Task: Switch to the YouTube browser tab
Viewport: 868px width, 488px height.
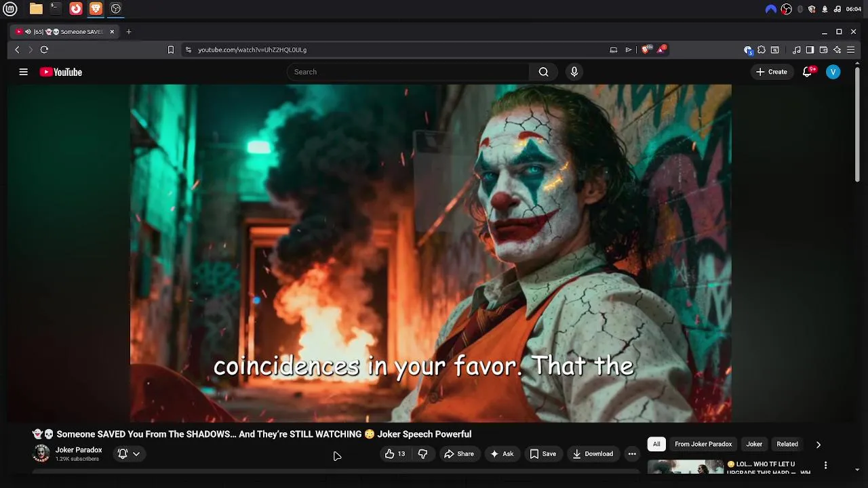Action: (x=64, y=31)
